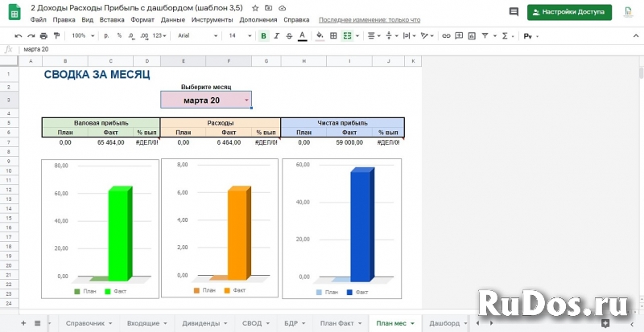Click the Настройки Доступа button

click(569, 12)
